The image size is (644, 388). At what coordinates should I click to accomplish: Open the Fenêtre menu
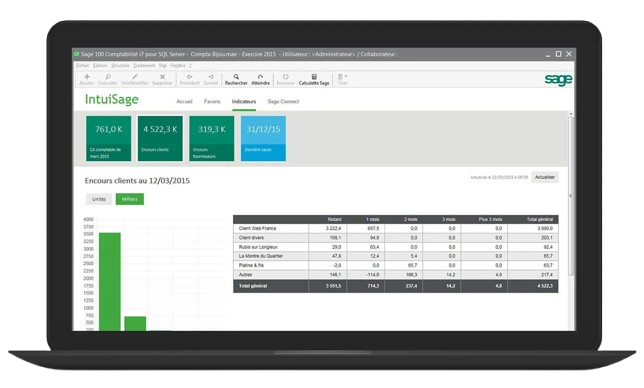click(x=178, y=66)
